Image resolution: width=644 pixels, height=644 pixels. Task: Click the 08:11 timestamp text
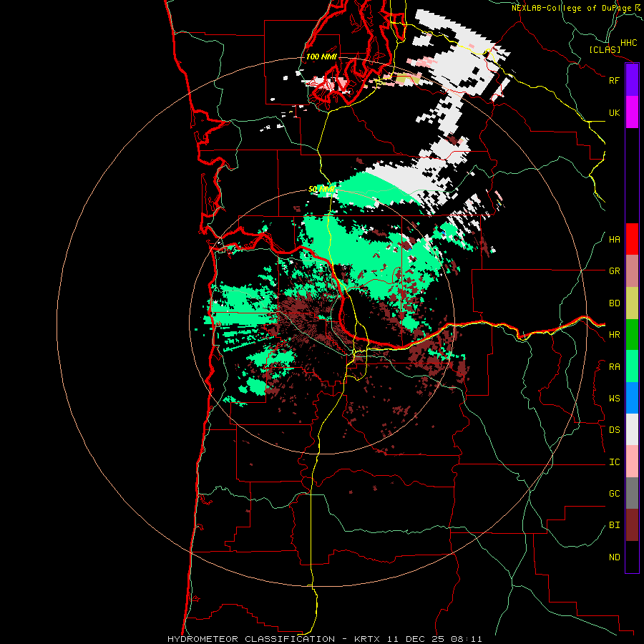465,639
